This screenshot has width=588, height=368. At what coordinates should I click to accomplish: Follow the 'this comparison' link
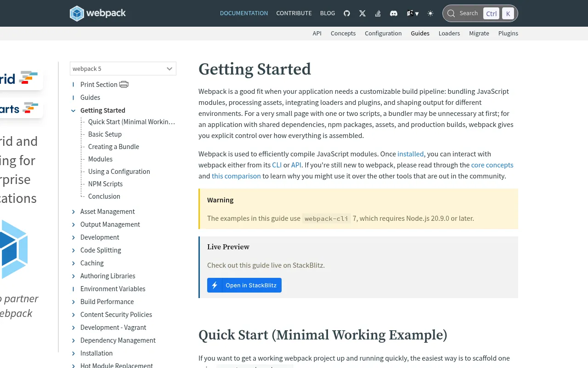(236, 176)
